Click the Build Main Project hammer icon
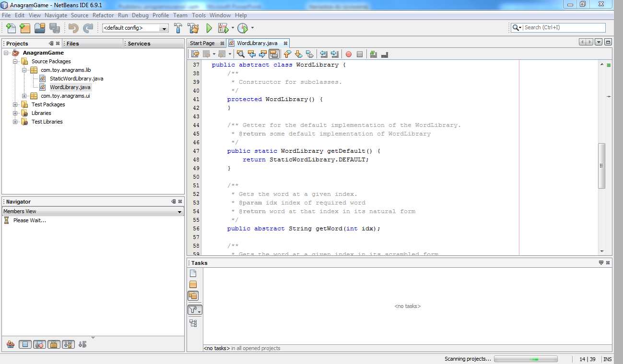This screenshot has height=364, width=623. [178, 28]
